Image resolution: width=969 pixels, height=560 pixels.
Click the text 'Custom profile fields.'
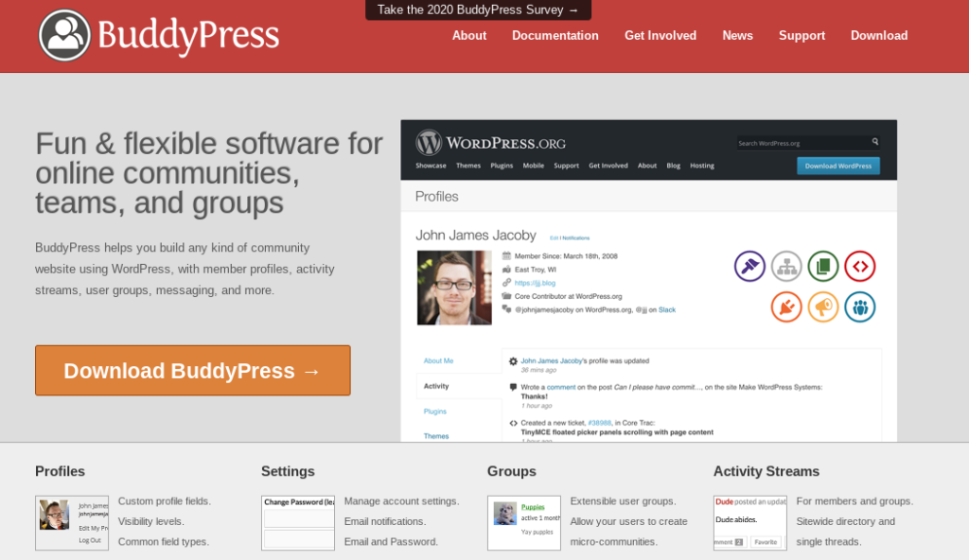click(x=165, y=501)
